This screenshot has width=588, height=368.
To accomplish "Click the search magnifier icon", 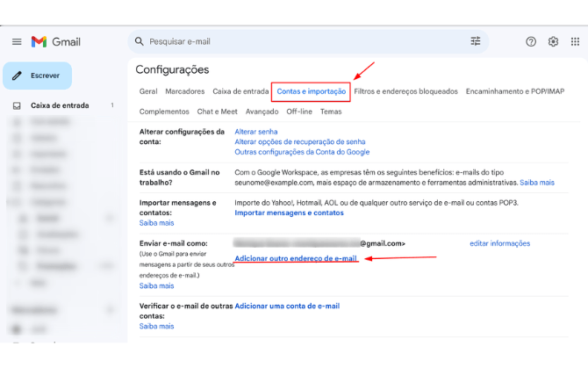I will (140, 41).
